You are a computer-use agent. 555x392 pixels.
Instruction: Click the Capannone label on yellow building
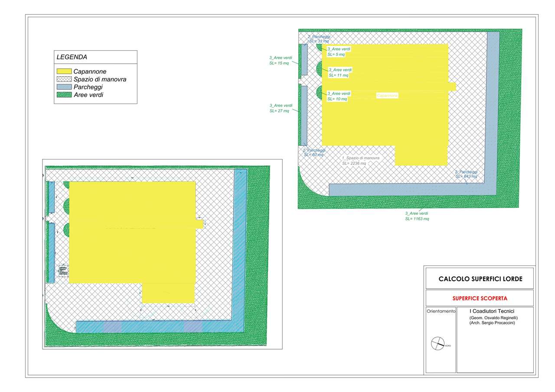387,95
